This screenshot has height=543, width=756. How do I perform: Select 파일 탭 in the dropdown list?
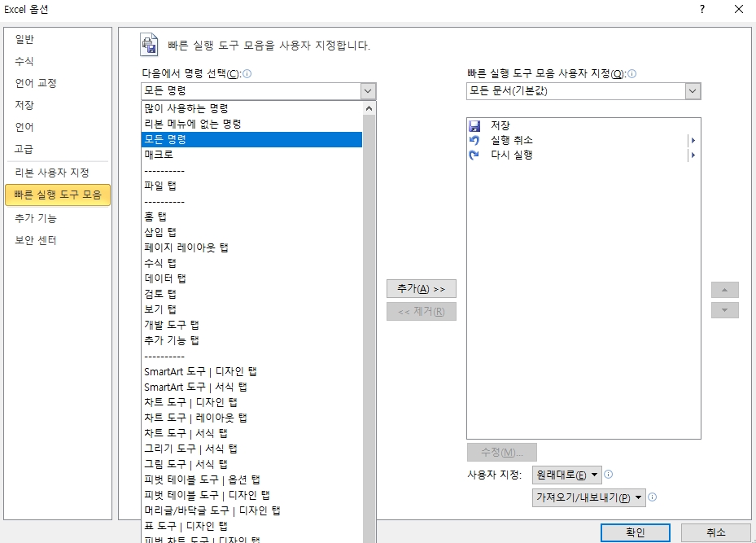pyautogui.click(x=251, y=186)
